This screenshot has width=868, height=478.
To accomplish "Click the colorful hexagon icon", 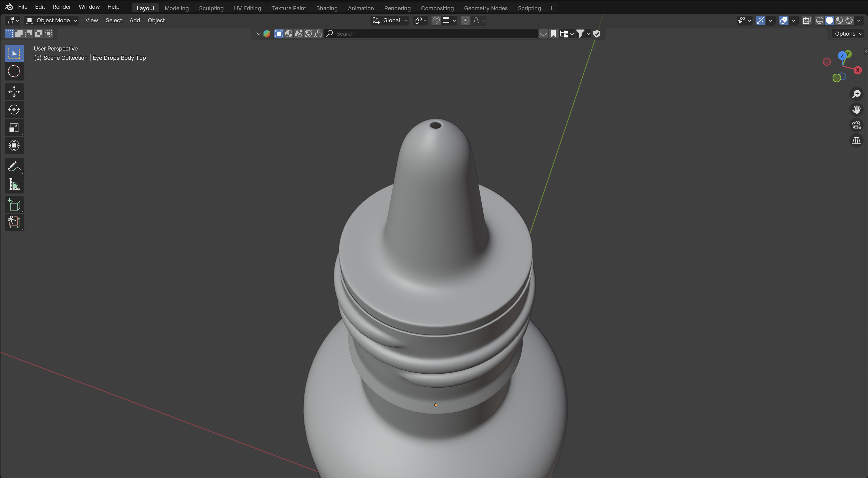I will (x=267, y=34).
